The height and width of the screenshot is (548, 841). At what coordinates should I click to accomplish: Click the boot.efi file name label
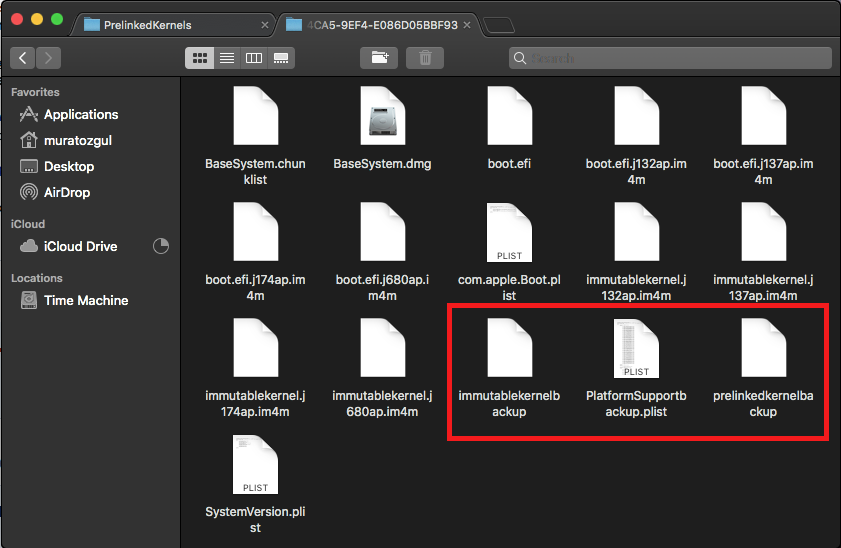[510, 164]
